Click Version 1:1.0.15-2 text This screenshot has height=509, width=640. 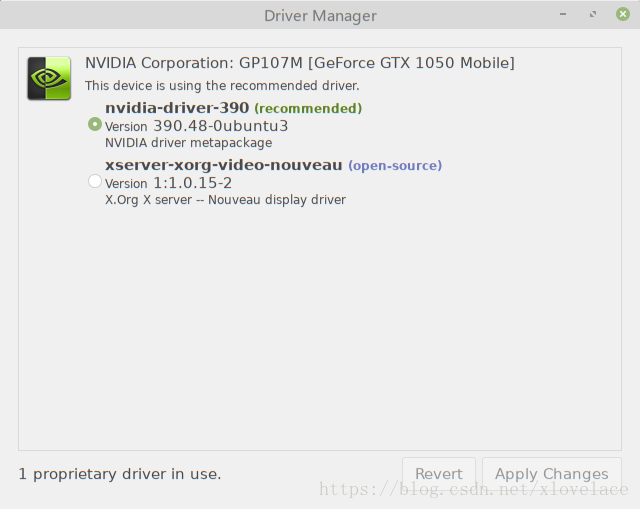(168, 183)
